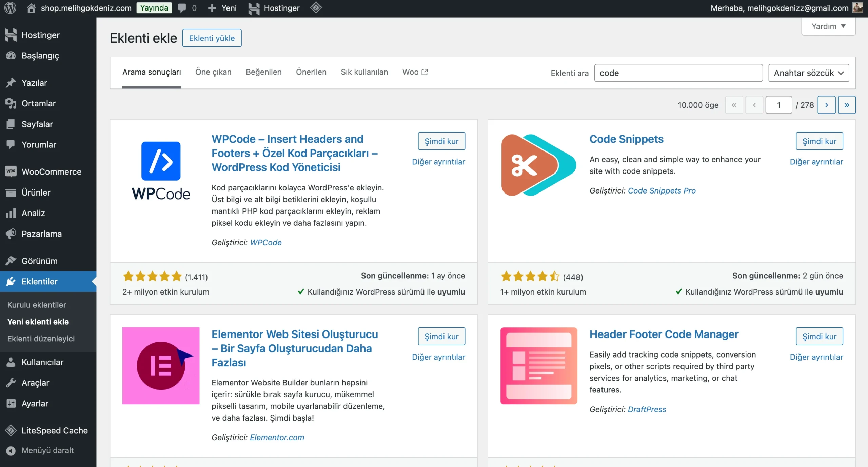Viewport: 868px width, 467px height.
Task: Open the comments bubble icon in the admin bar
Action: 182,8
